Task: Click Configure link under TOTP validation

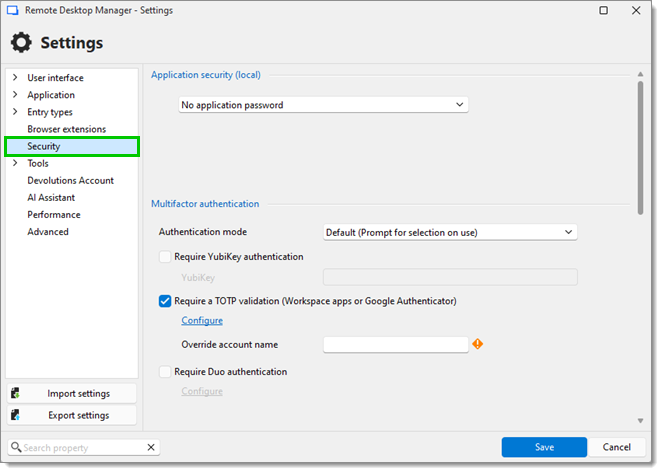Action: pyautogui.click(x=202, y=321)
